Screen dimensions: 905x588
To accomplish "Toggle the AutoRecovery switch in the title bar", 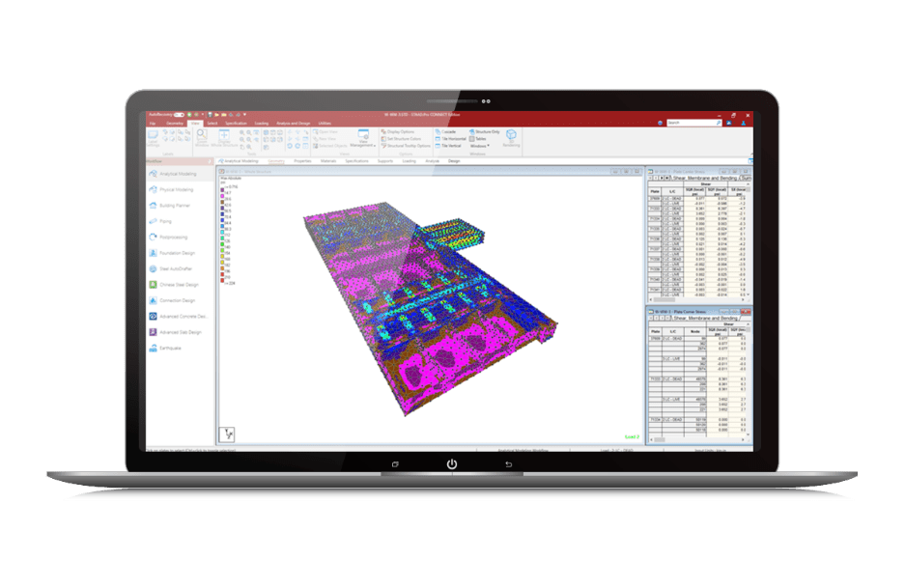I will 180,115.
